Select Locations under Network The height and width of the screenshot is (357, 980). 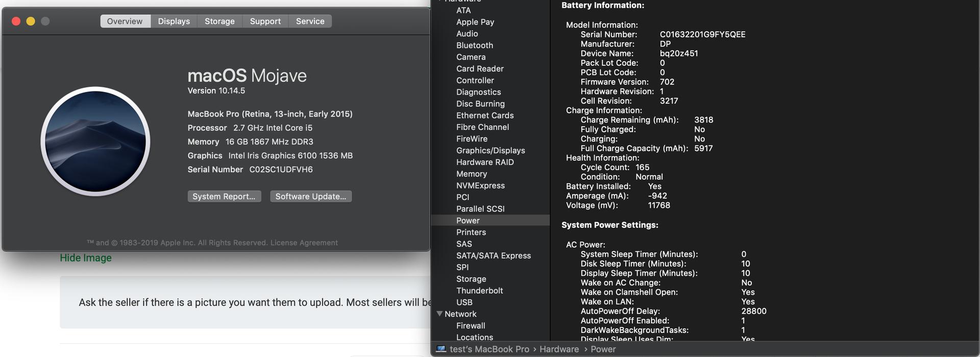tap(475, 337)
